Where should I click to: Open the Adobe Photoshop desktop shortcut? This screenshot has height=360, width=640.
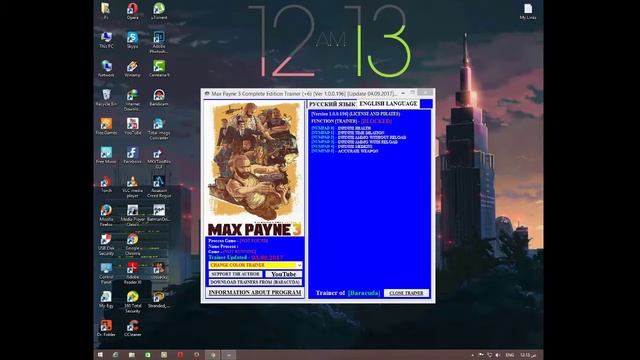(159, 42)
